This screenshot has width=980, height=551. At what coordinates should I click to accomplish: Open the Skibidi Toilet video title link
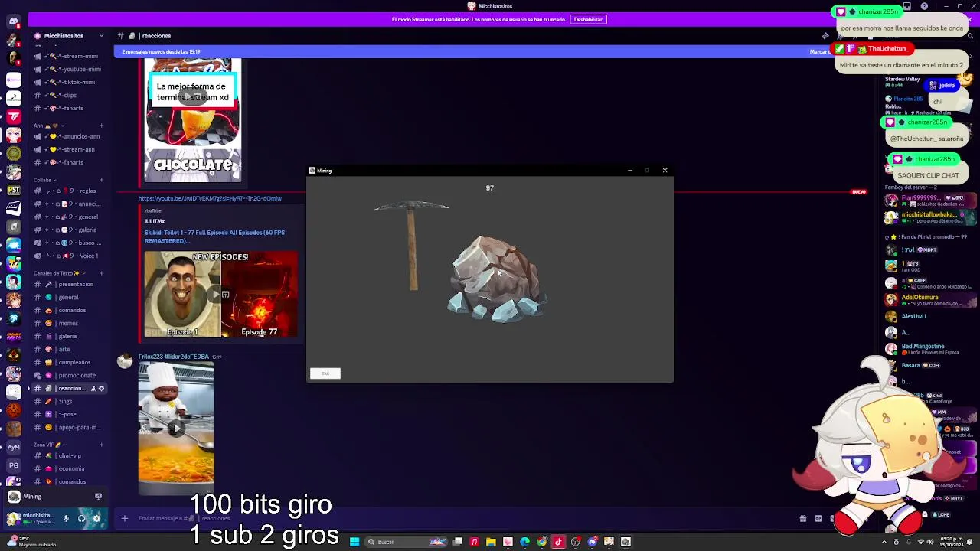coord(214,236)
